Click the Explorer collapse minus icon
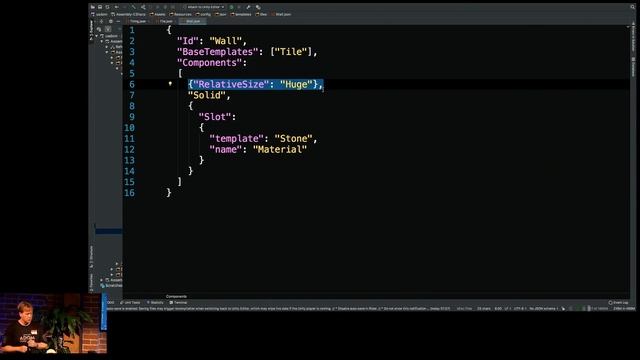The width and height of the screenshot is (640, 360). [x=118, y=21]
